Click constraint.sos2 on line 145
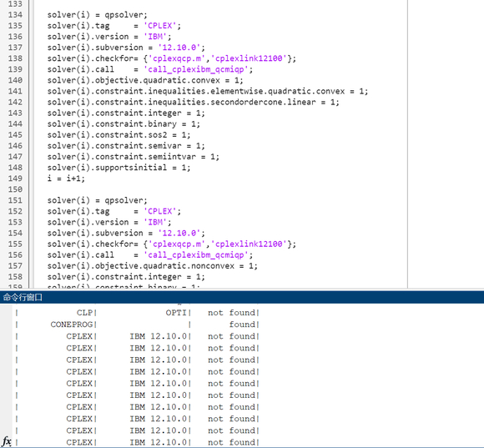Viewport: 484px width, 448px height. tap(118, 135)
